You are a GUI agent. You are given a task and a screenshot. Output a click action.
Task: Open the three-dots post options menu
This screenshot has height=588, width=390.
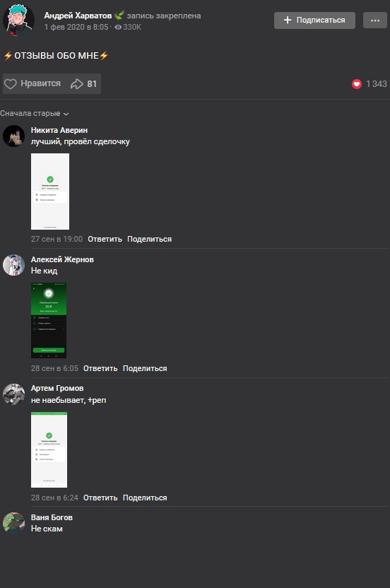[x=375, y=20]
